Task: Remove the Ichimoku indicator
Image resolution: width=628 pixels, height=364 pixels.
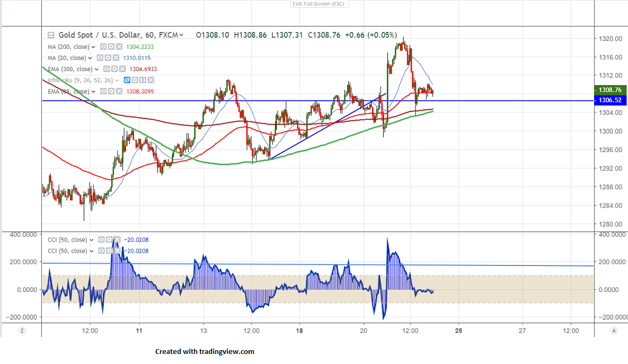Action: 151,80
